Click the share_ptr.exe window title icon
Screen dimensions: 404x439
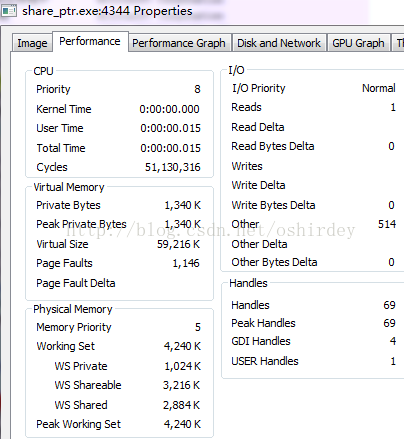point(9,11)
